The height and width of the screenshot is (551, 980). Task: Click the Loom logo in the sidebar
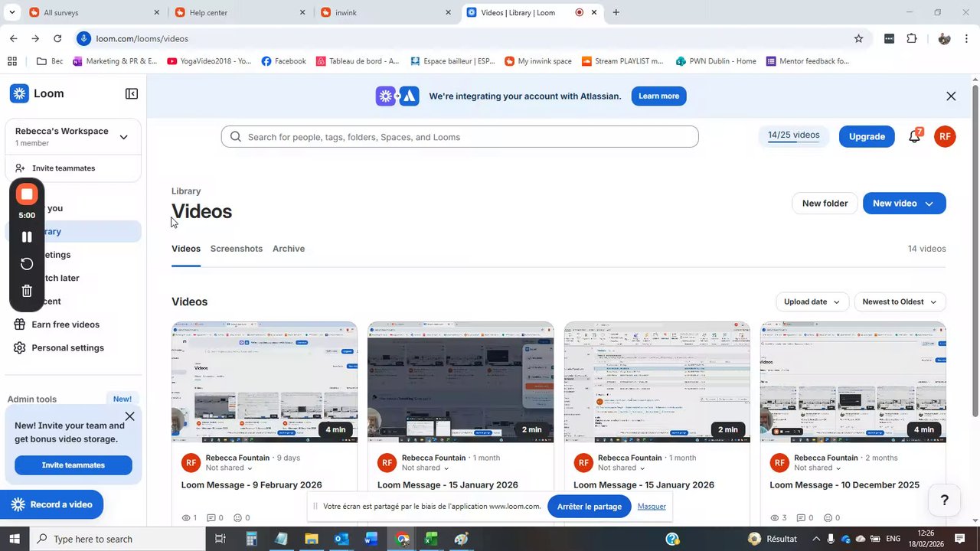point(37,93)
